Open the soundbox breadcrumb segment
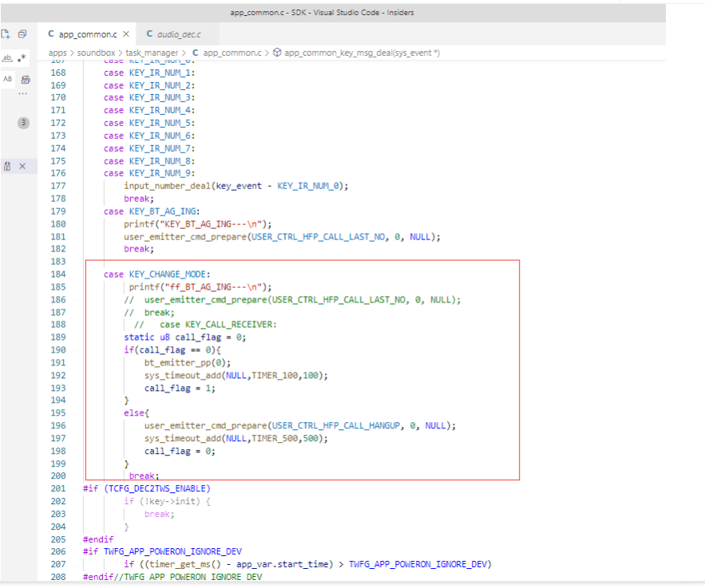Image resolution: width=705 pixels, height=588 pixels. click(97, 53)
